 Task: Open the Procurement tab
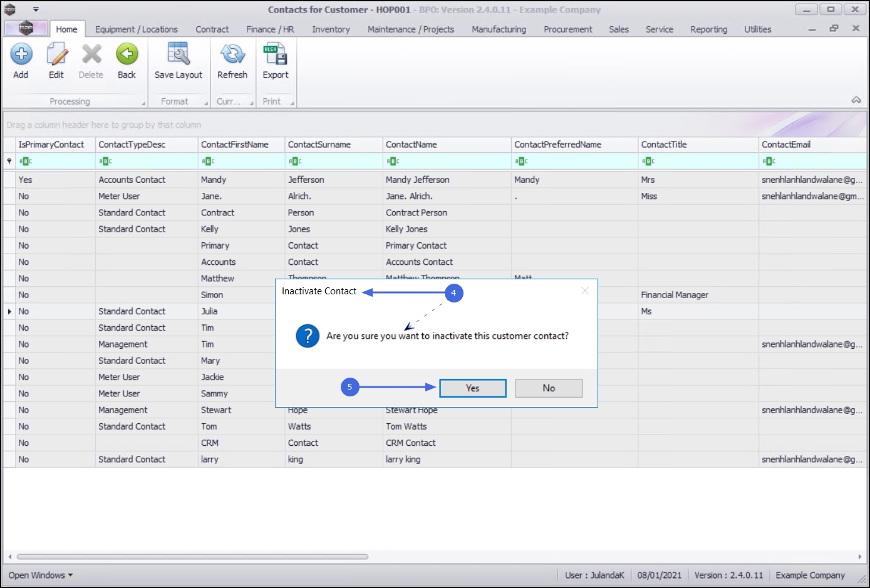pyautogui.click(x=568, y=29)
